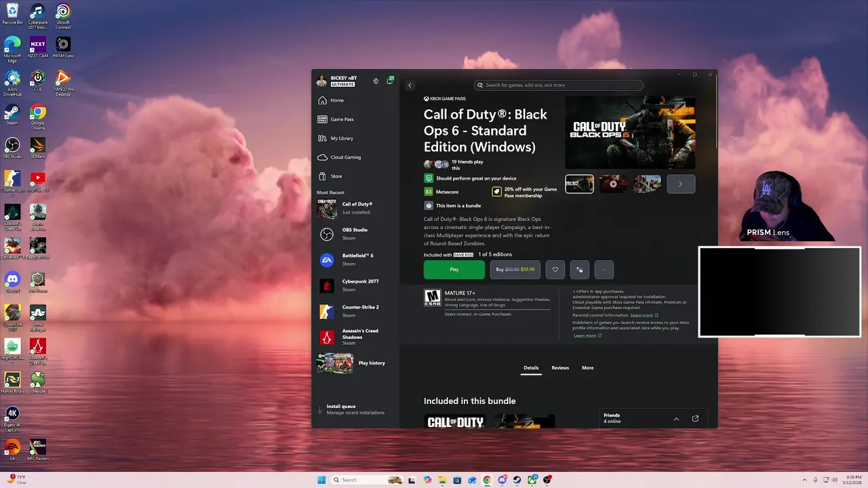Open clock showing 9:29 PM
Viewport: 868px width, 488px height.
pos(852,480)
